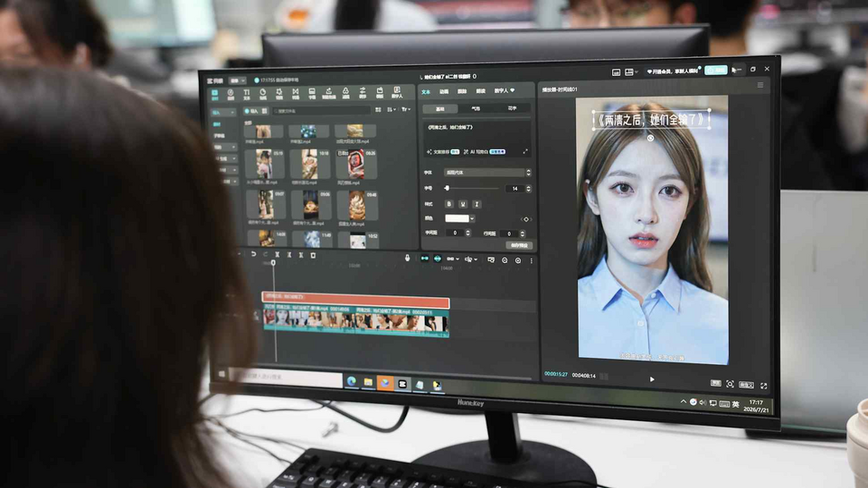Toggle bold B text style
The width and height of the screenshot is (868, 488).
point(449,203)
